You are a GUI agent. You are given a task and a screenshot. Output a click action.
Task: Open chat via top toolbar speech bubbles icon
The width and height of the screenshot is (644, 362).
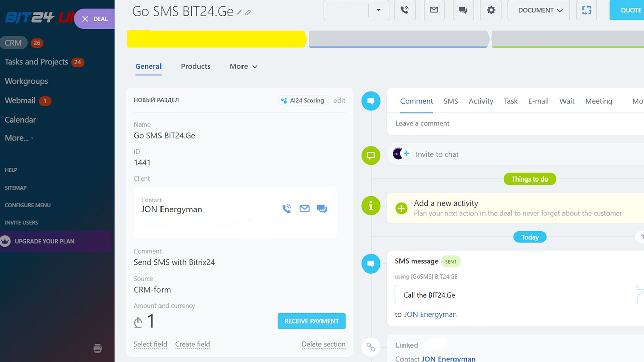coord(463,10)
